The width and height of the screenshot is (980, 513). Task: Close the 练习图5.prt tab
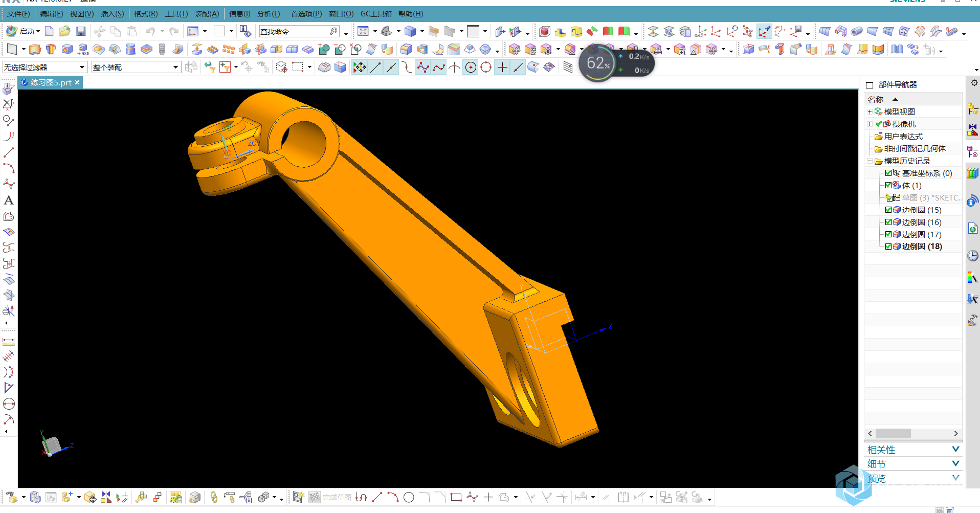click(x=77, y=82)
